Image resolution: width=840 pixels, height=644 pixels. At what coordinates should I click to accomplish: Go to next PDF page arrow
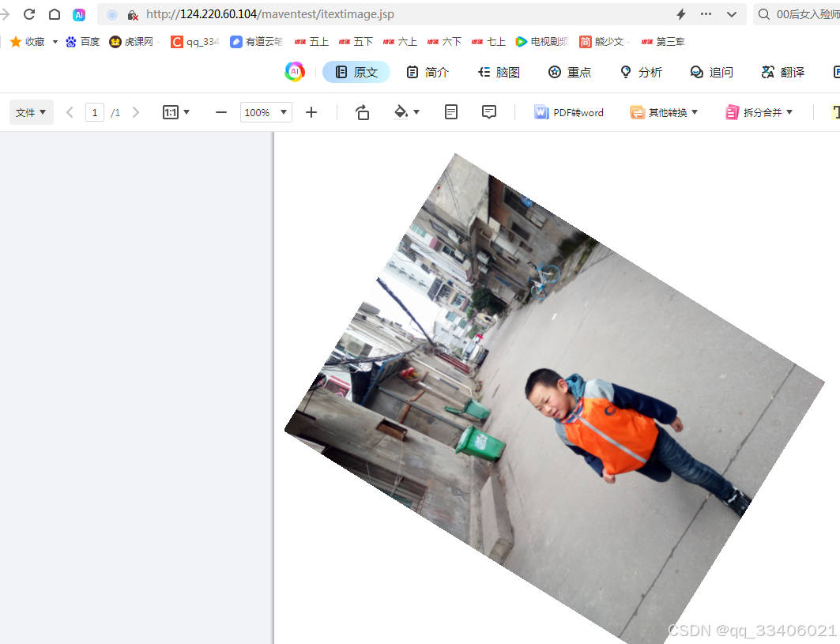click(x=136, y=112)
